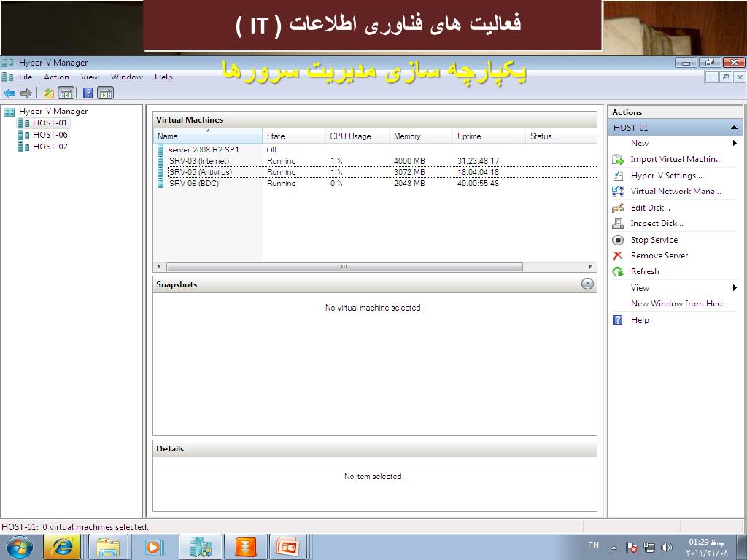Screen dimensions: 747x560
Task: Open the File menu
Action: [x=26, y=77]
